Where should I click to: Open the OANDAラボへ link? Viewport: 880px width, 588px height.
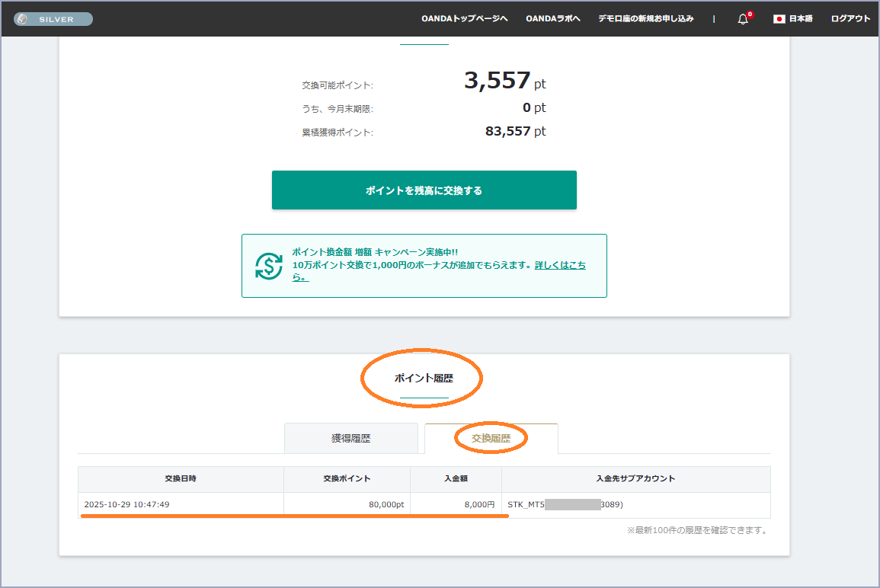tap(552, 19)
